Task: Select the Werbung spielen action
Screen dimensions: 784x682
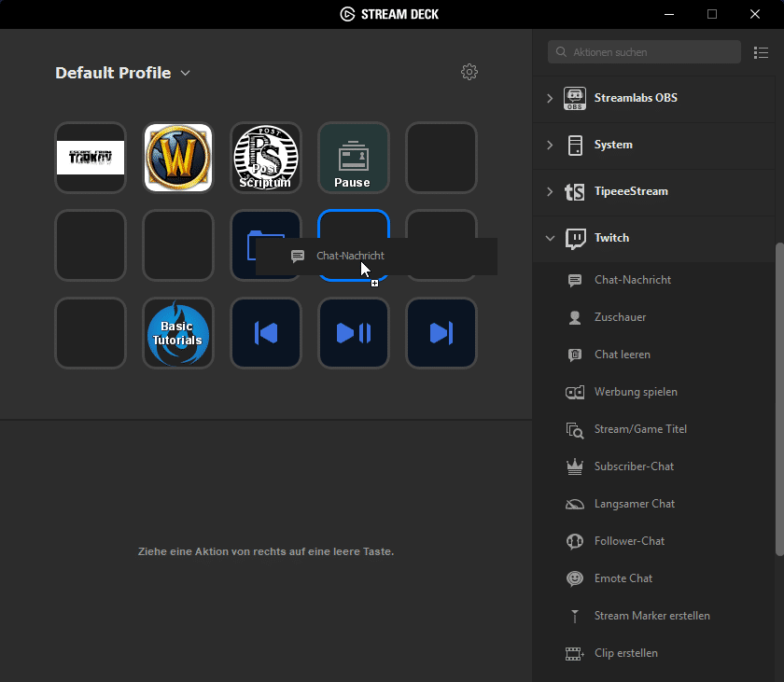Action: (x=635, y=392)
